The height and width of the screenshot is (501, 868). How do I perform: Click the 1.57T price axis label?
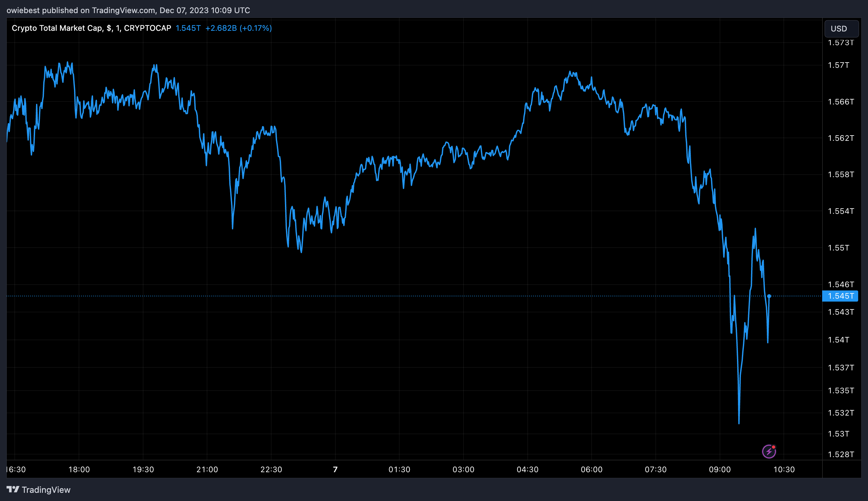839,65
